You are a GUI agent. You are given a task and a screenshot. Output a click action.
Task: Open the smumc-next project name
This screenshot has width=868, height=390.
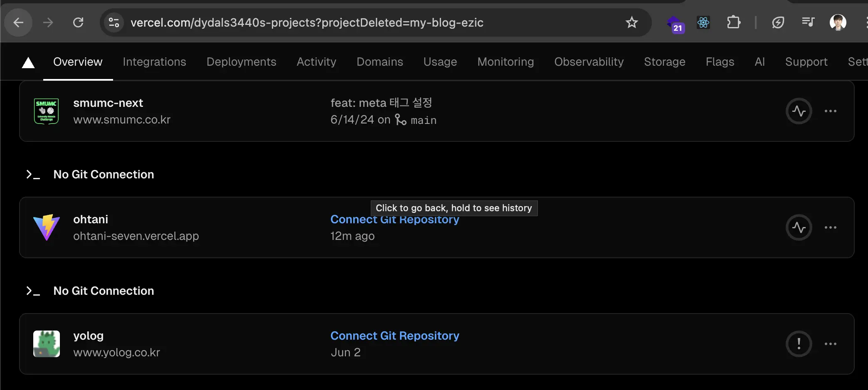click(x=108, y=103)
